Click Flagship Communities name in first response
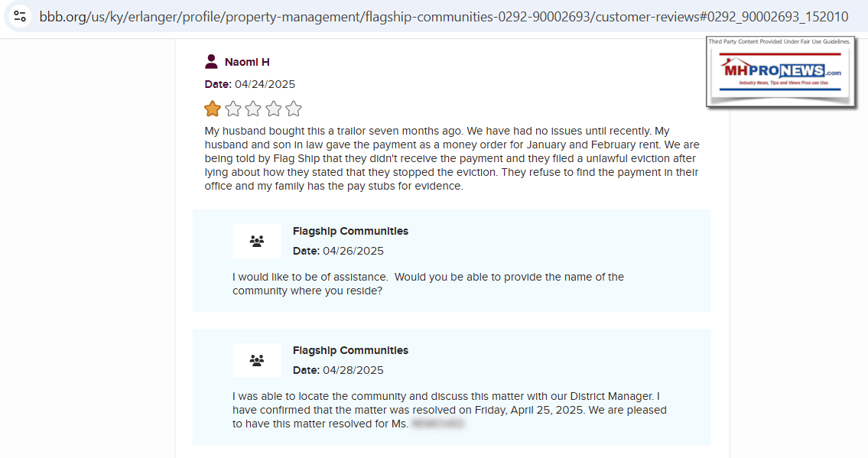The width and height of the screenshot is (868, 458). (x=350, y=231)
